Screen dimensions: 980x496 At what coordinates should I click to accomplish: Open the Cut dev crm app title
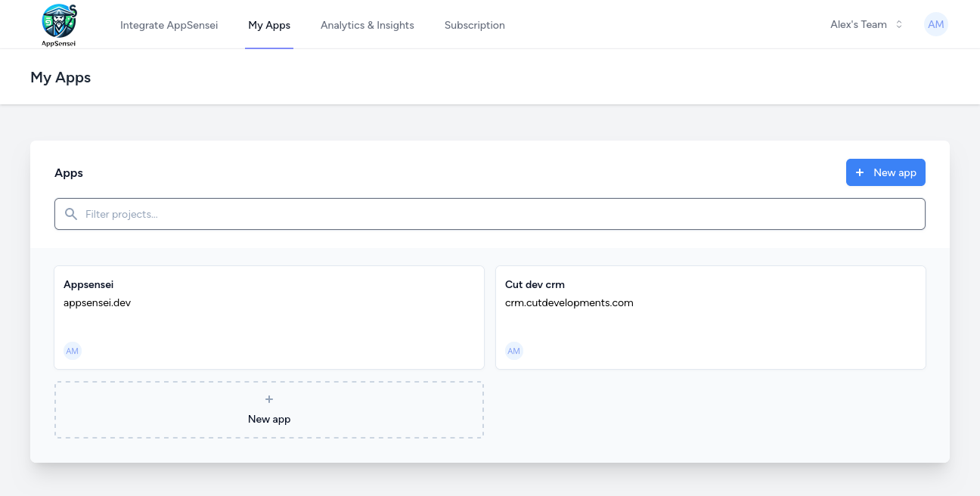tap(535, 284)
